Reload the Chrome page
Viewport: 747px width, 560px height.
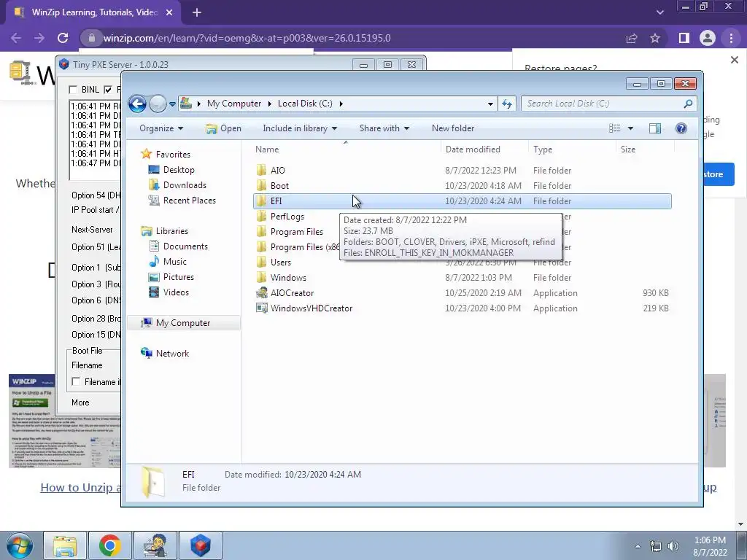[x=63, y=38]
